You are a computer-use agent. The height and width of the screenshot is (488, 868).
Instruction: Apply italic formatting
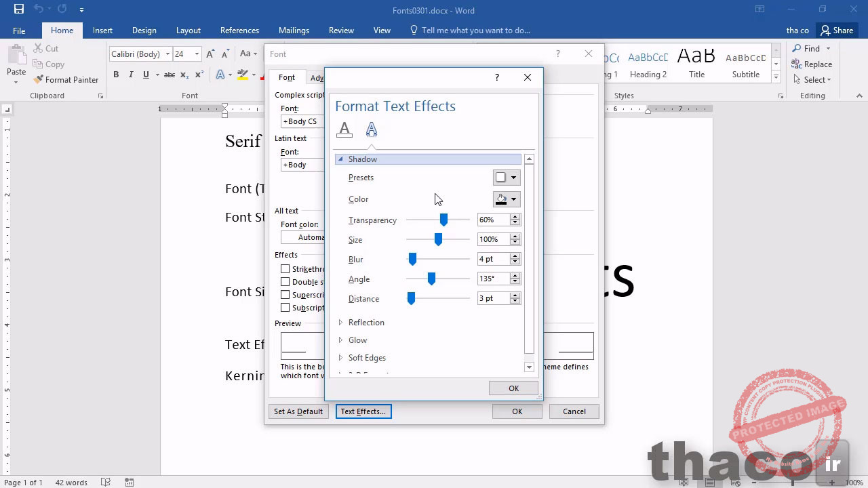click(x=130, y=75)
